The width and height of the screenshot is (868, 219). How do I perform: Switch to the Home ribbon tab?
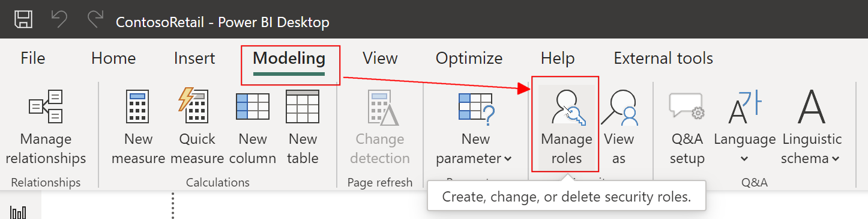113,58
